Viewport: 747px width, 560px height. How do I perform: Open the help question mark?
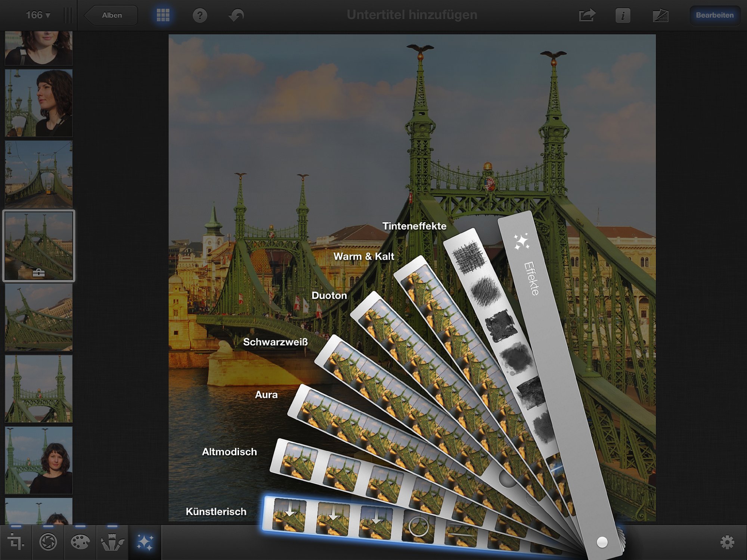[200, 15]
